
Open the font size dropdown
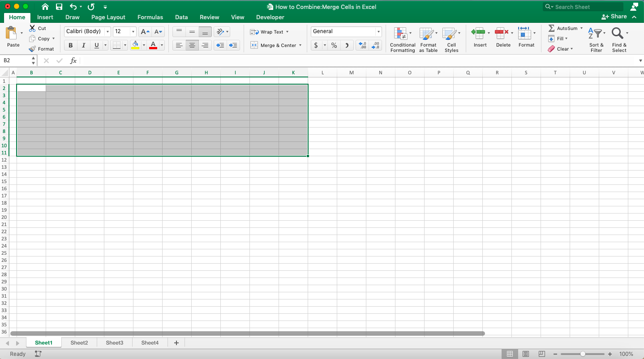(133, 32)
